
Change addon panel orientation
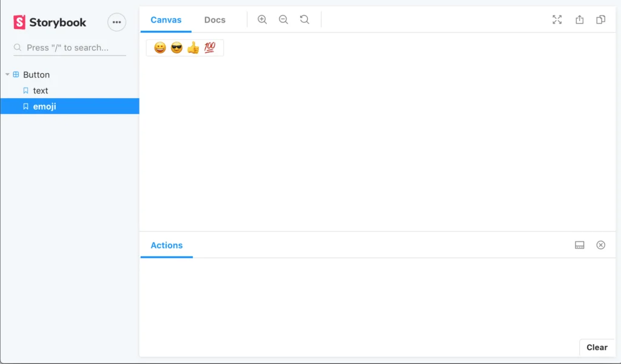point(579,245)
